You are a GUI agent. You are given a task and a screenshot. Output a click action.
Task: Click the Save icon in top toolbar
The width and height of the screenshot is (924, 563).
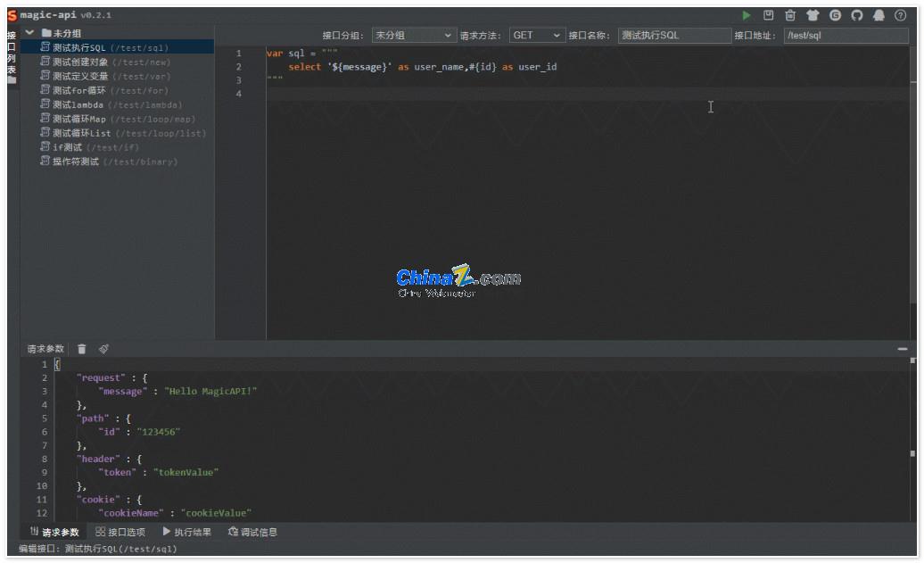[x=768, y=15]
